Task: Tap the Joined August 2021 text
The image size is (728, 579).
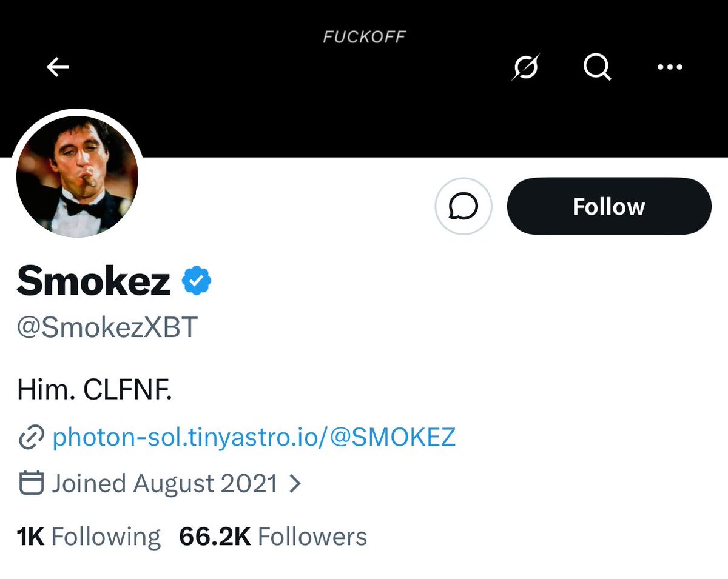Action: [165, 484]
